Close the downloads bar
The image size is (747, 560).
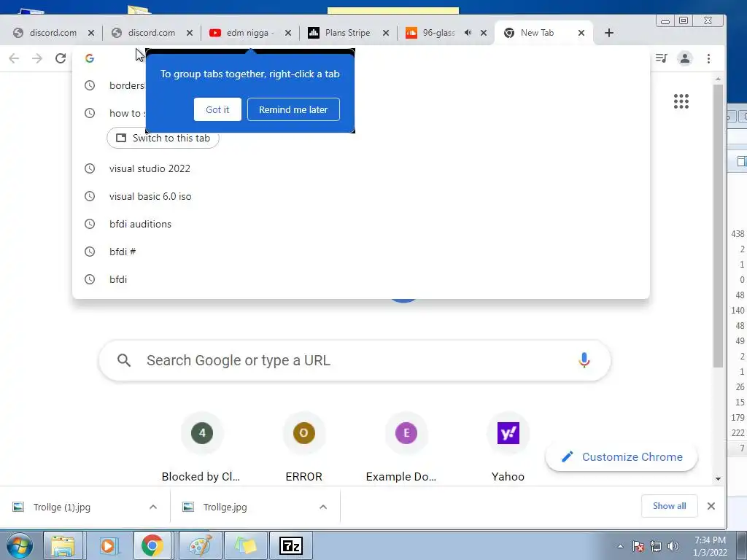(711, 506)
